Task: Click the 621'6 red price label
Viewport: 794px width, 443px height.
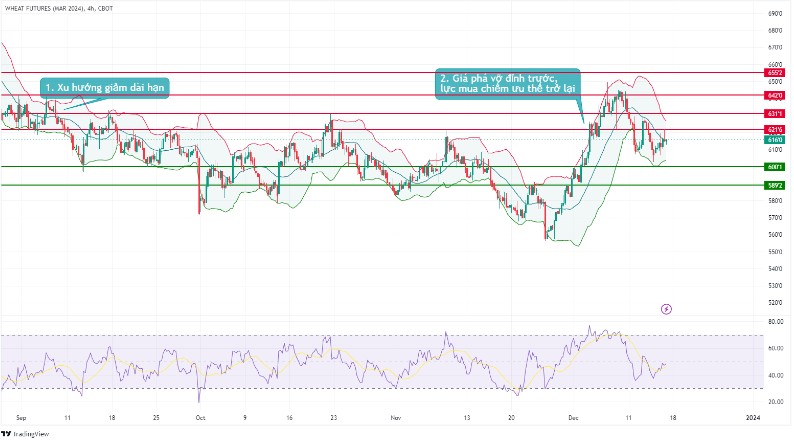Action: pyautogui.click(x=775, y=130)
